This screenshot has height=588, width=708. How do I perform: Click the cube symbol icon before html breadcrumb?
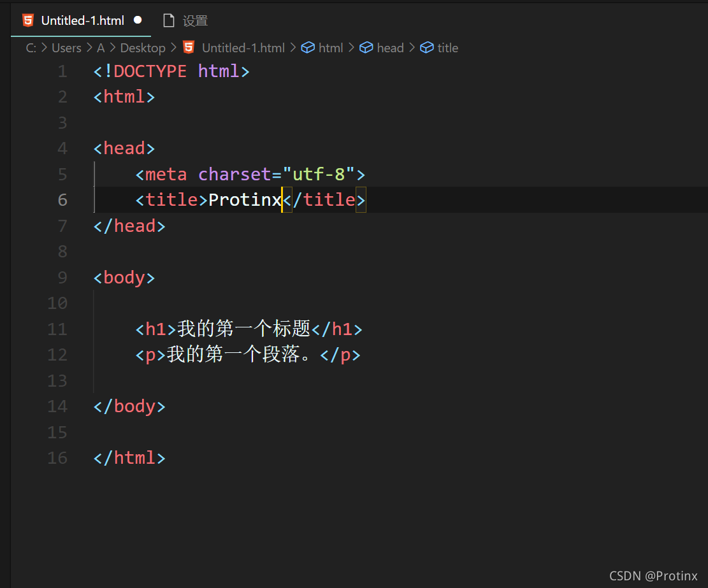click(307, 47)
